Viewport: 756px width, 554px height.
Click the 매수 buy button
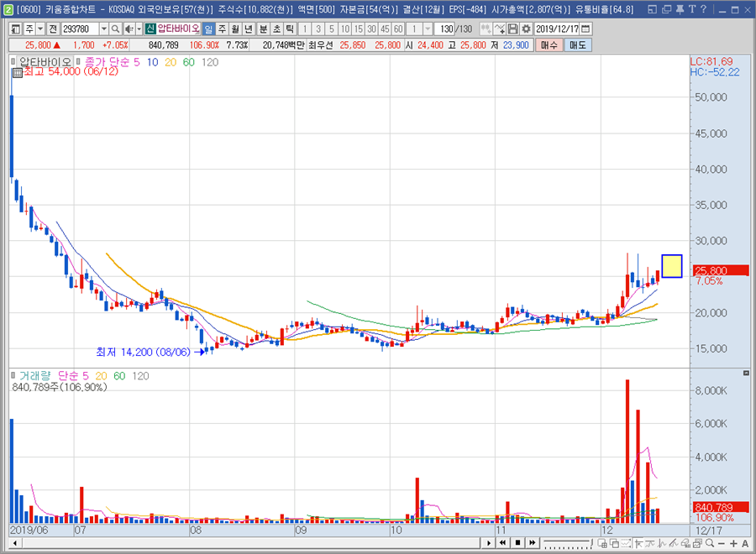(x=549, y=45)
